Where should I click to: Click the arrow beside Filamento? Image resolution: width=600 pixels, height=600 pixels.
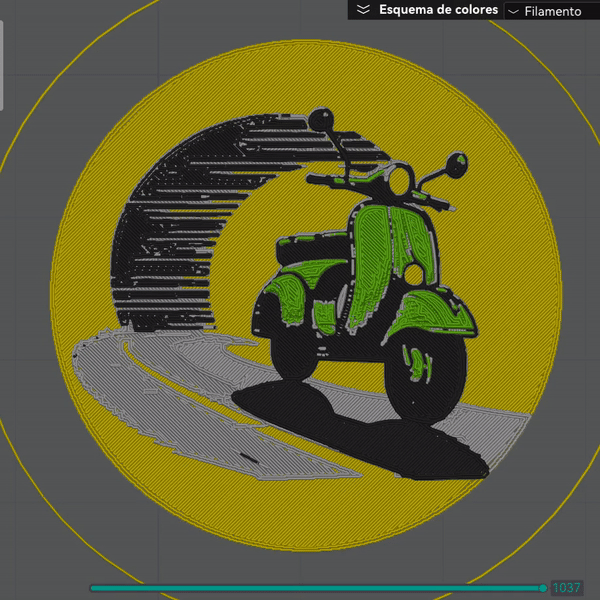pyautogui.click(x=514, y=11)
